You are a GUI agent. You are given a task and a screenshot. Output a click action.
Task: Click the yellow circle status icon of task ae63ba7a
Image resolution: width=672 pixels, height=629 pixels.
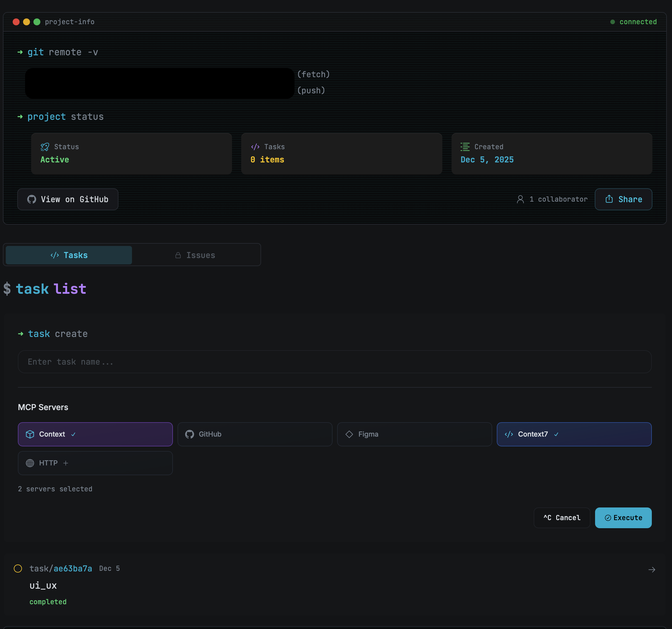coord(18,569)
